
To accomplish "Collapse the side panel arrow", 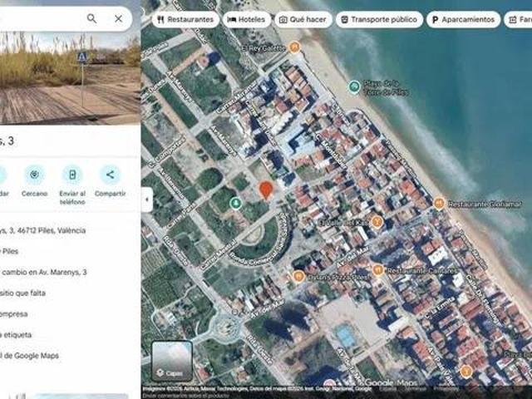I will point(147,199).
